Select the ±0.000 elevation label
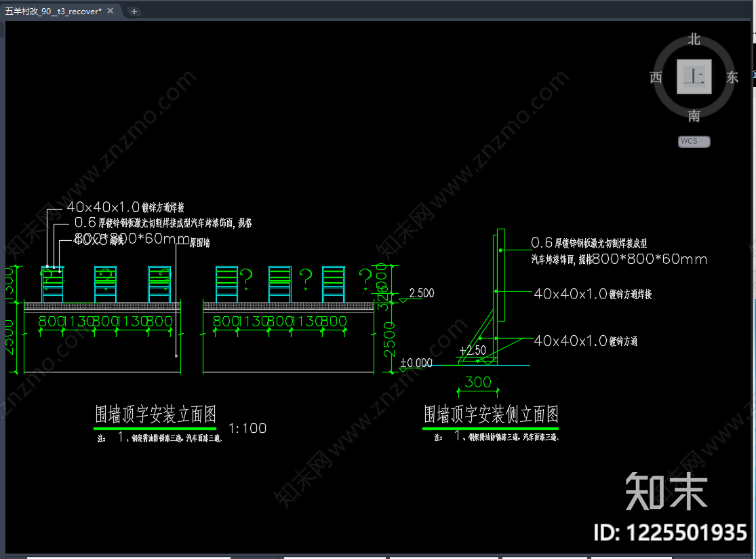 (416, 363)
